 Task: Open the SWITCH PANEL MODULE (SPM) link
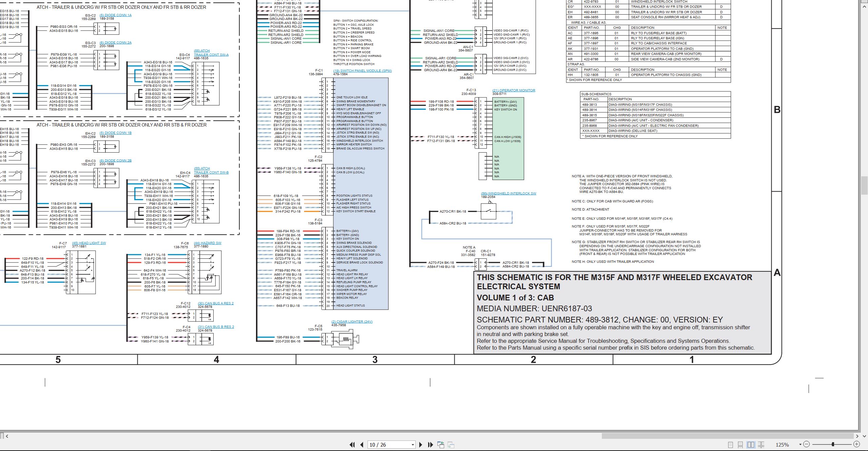coord(362,71)
